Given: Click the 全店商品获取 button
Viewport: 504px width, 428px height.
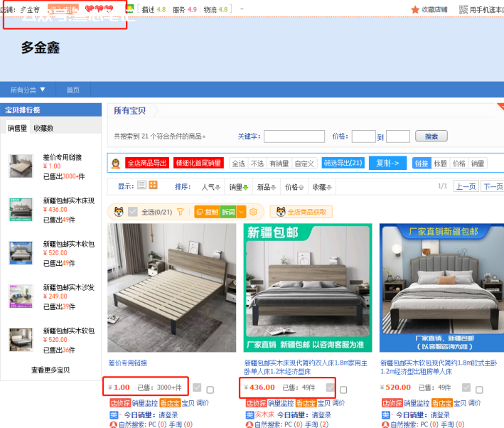Looking at the screenshot, I should [x=301, y=212].
